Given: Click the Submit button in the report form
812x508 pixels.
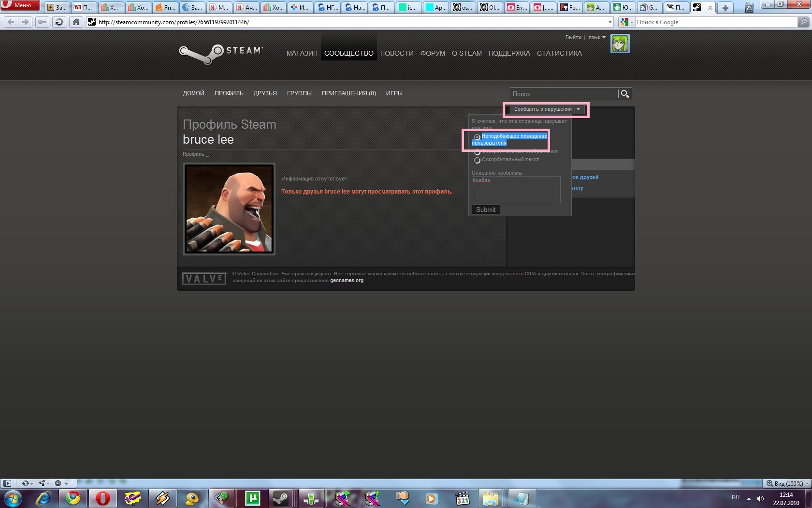Looking at the screenshot, I should (486, 209).
